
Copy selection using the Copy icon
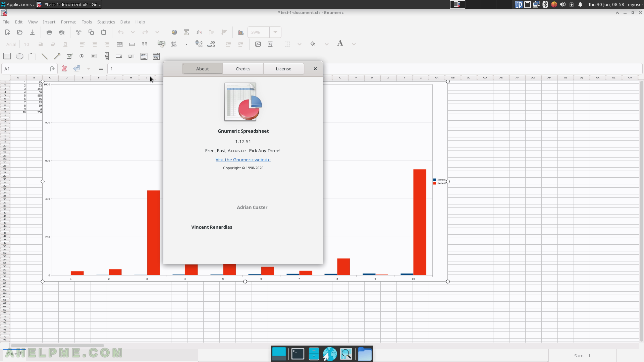coord(91,32)
